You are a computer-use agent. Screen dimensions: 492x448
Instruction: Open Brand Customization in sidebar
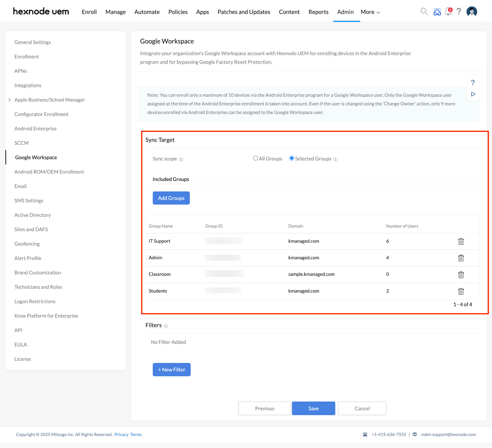(x=38, y=273)
